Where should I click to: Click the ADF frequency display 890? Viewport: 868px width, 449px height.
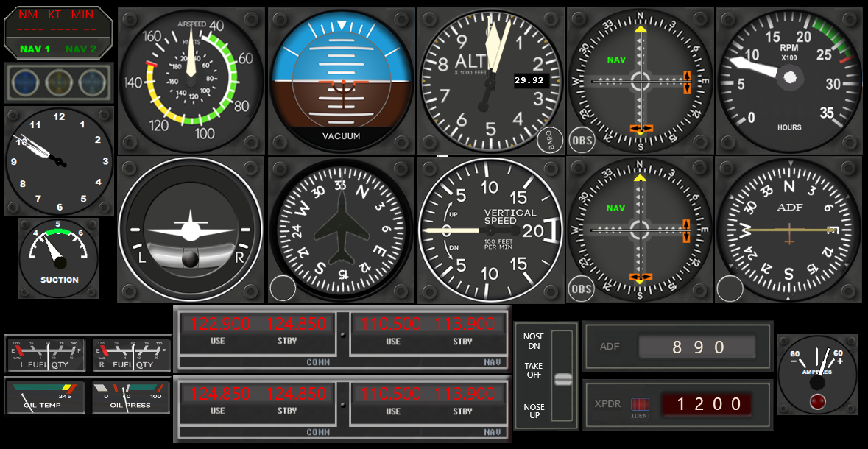[x=697, y=347]
